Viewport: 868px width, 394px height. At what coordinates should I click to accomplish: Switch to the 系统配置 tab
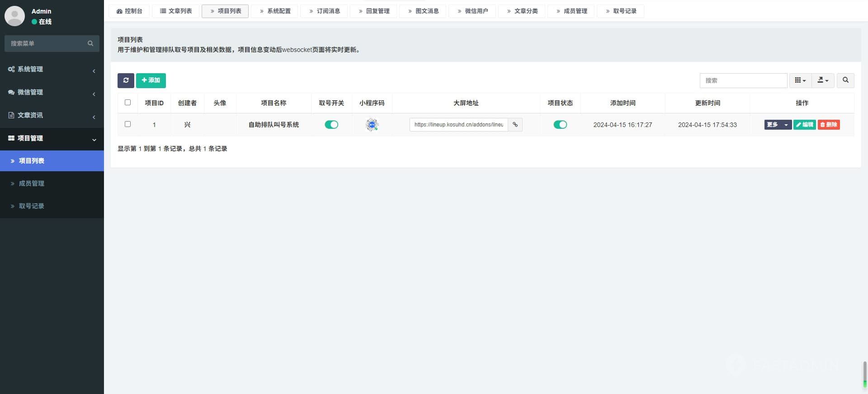coord(274,11)
